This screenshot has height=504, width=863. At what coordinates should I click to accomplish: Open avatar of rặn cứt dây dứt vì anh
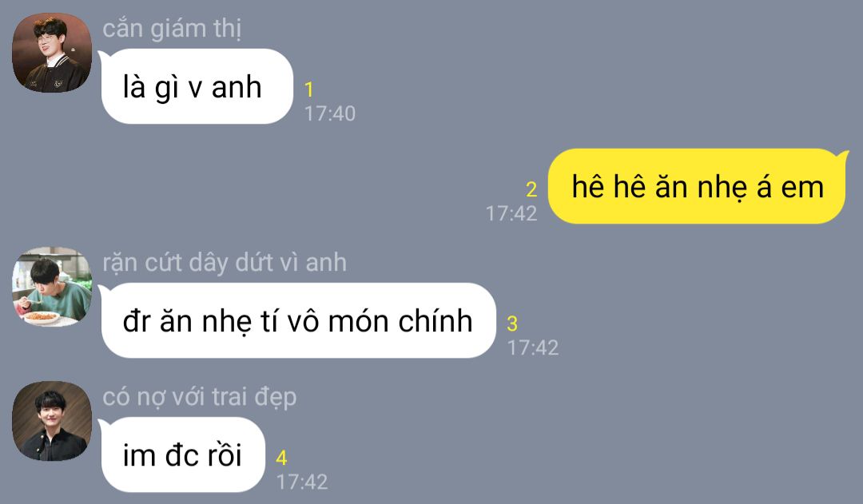[52, 287]
